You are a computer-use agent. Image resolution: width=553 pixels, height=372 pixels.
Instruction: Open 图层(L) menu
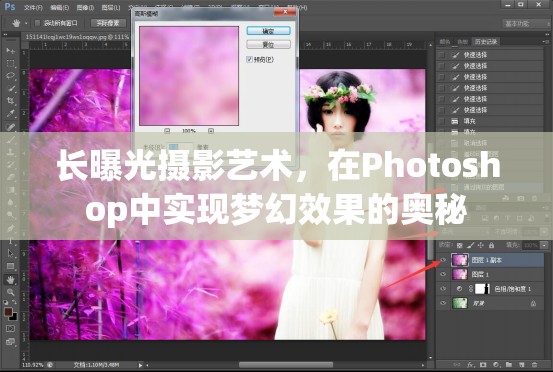point(111,7)
